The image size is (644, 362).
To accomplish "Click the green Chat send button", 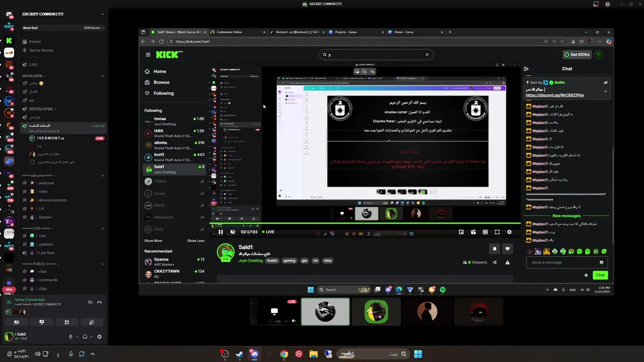I will (x=600, y=275).
